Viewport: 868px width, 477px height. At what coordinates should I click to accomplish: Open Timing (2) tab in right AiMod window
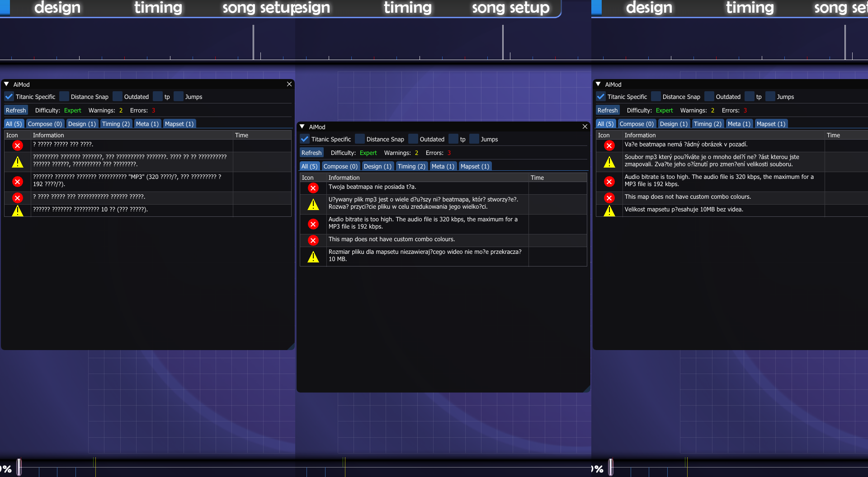[708, 124]
